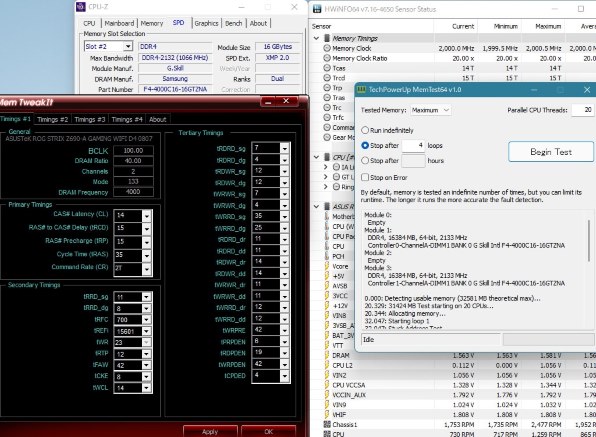This screenshot has height=437, width=596.
Task: Open Timings #4 tab in Mem TweakIt
Action: point(127,119)
